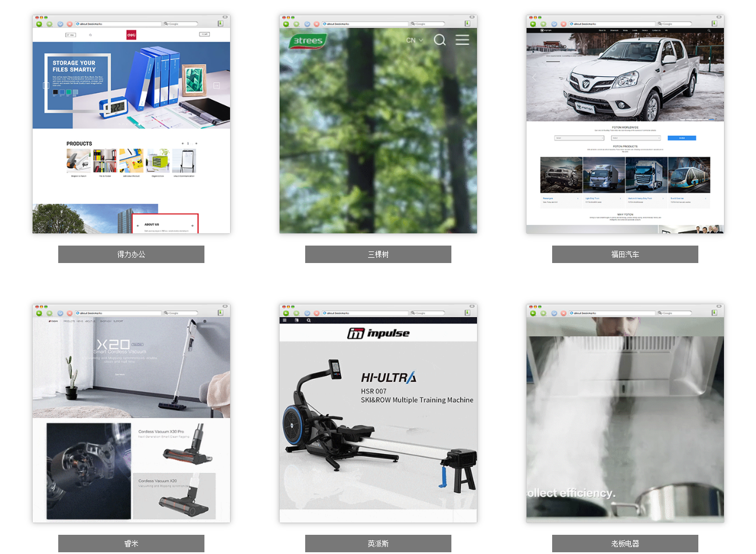756x554 pixels.
Task: Open the 得力办公 case label
Action: coord(131,254)
